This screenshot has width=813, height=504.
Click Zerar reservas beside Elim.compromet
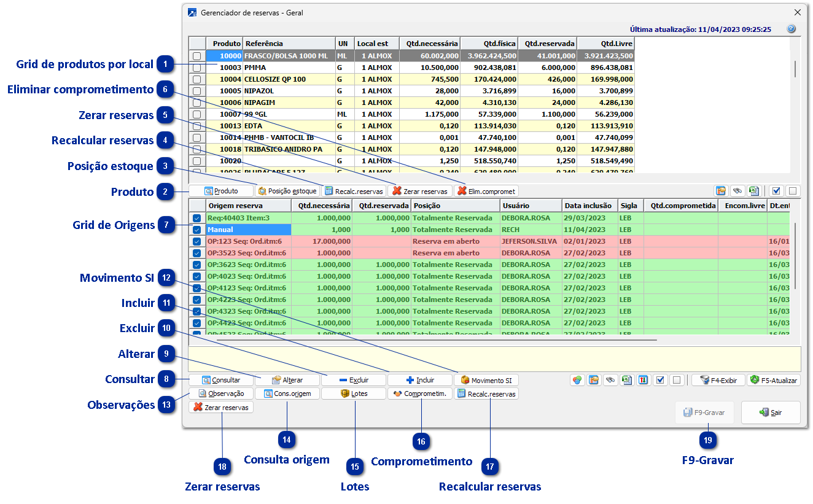tap(420, 191)
